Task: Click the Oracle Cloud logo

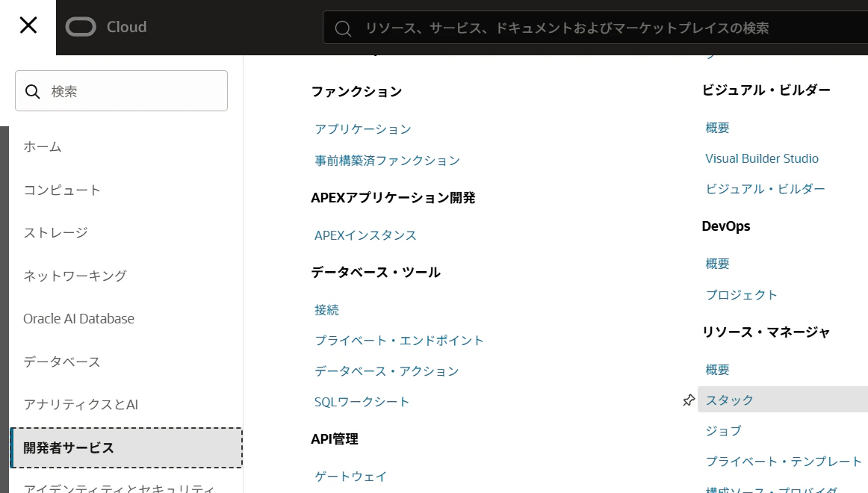Action: pos(81,27)
